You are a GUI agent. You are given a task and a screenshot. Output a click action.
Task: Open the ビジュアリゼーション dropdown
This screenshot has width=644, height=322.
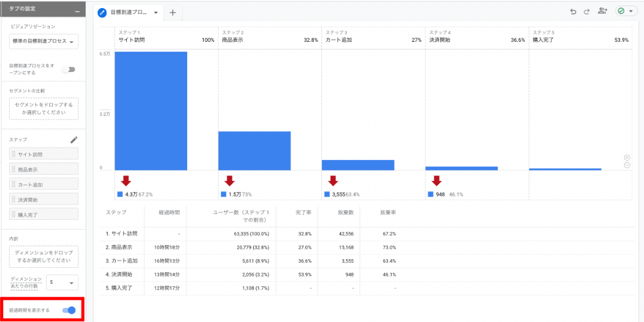[x=44, y=41]
